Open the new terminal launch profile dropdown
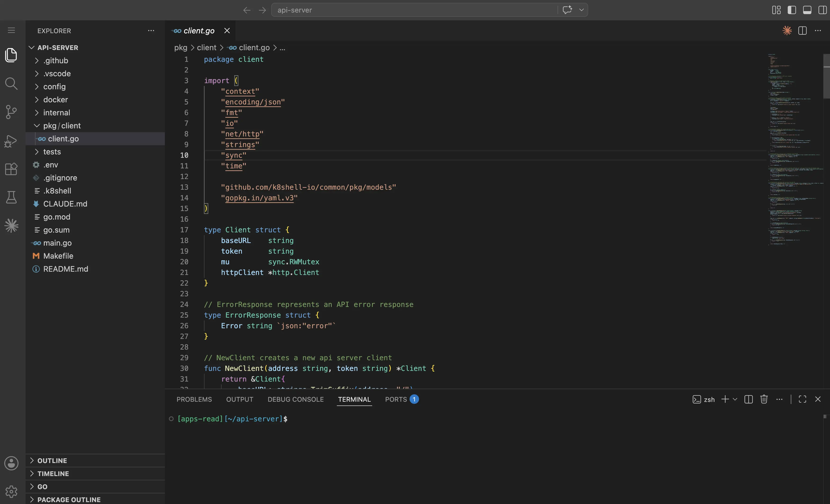Viewport: 830px width, 504px height. coord(735,399)
